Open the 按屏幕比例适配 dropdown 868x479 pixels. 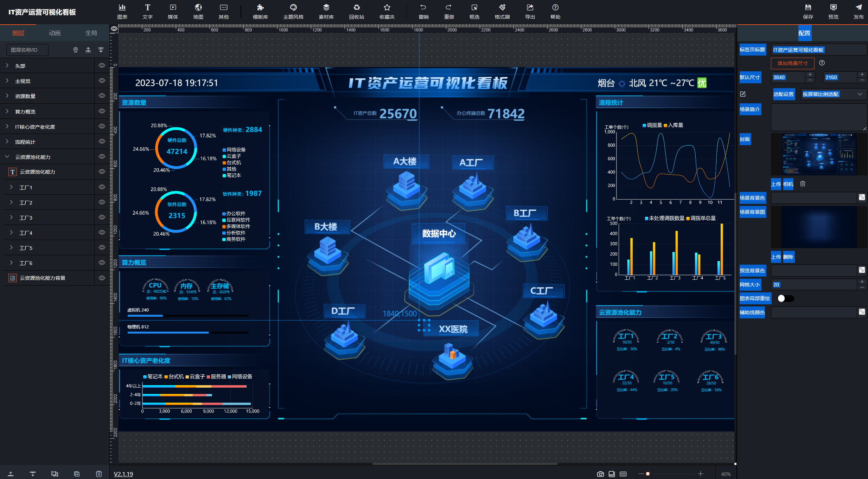pos(833,94)
